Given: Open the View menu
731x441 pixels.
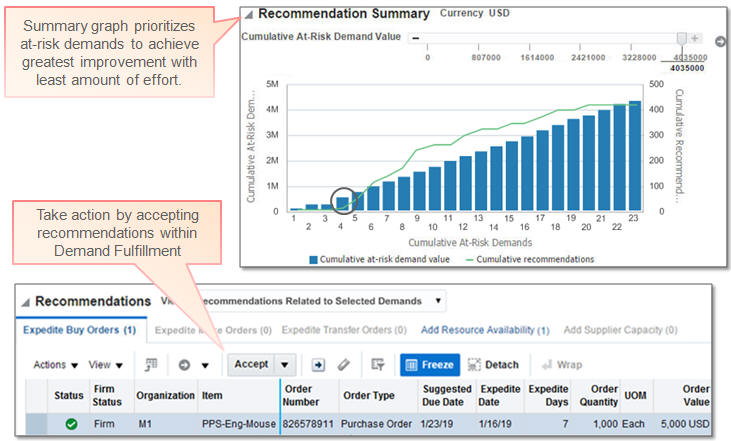Looking at the screenshot, I should [x=103, y=365].
